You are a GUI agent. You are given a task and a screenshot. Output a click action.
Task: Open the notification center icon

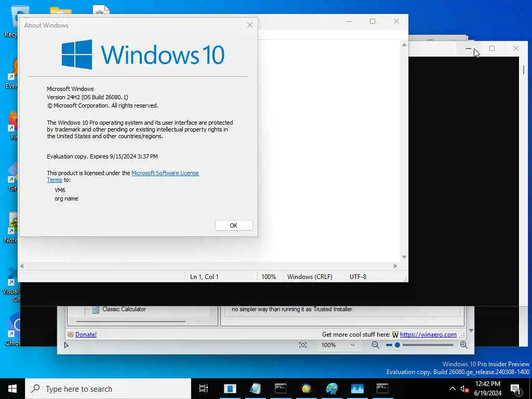coord(515,389)
